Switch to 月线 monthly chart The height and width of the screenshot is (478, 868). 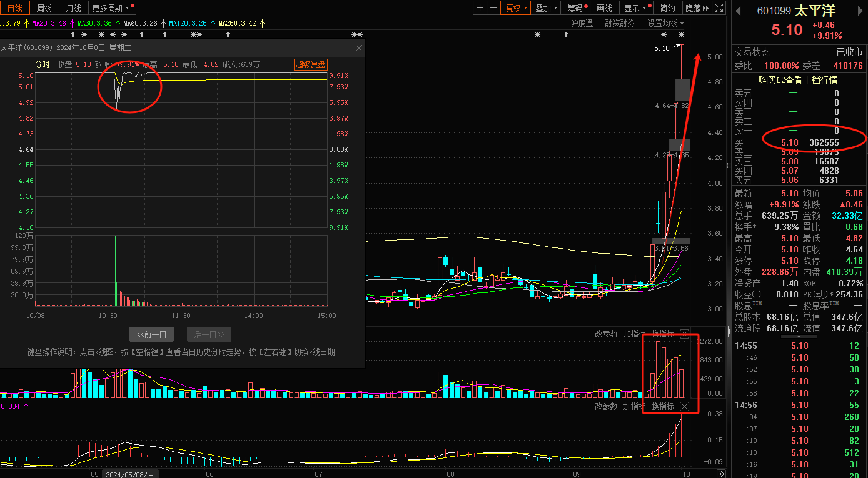(x=74, y=8)
